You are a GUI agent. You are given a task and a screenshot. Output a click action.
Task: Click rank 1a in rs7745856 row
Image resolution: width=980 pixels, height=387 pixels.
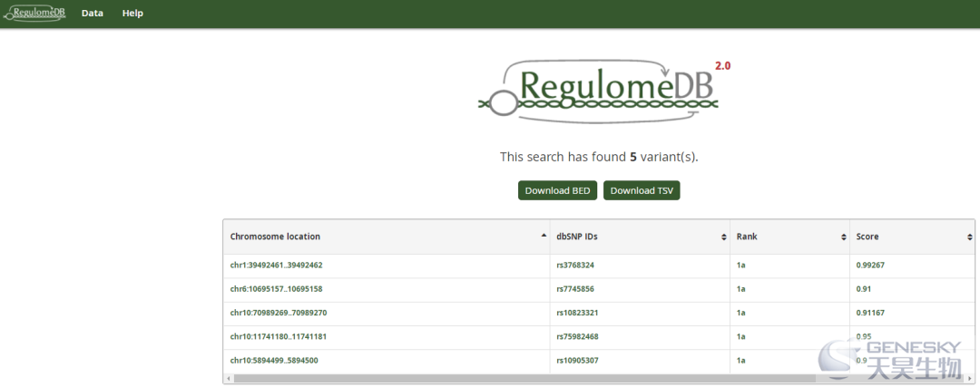(740, 289)
